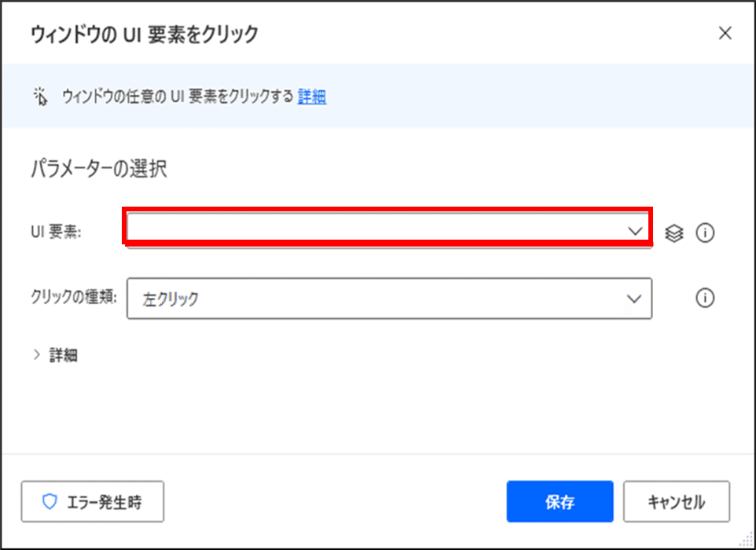Focus the empty UI 要素 field

coord(388,229)
